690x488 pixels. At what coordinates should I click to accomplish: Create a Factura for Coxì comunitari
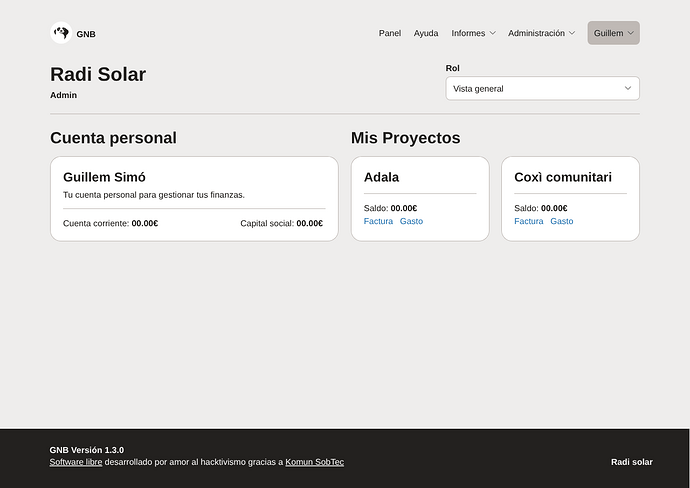click(528, 221)
